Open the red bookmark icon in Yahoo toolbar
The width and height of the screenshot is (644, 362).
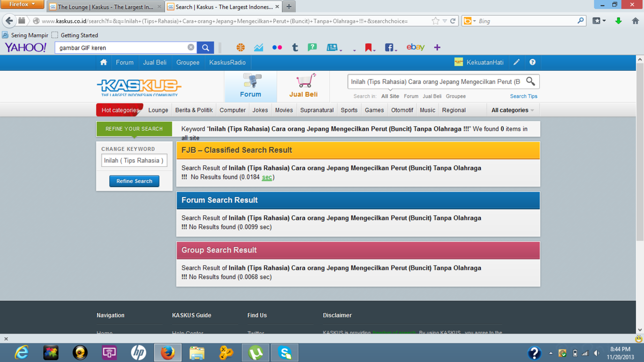[x=368, y=47]
